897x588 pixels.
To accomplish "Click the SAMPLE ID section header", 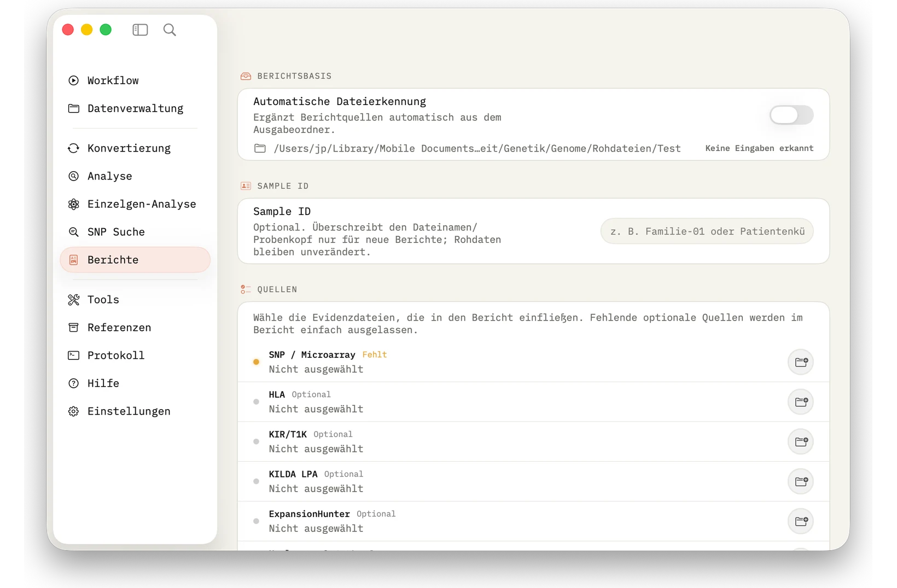I will [x=283, y=186].
